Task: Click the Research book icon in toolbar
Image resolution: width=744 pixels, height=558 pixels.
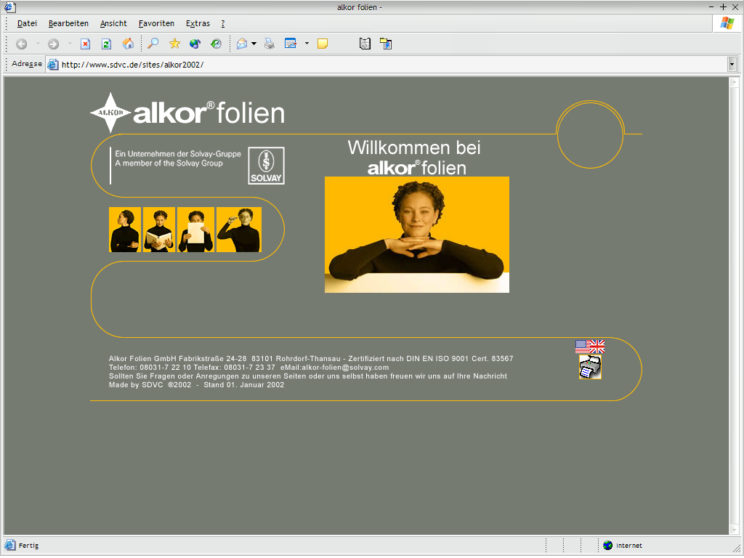Action: (x=364, y=44)
